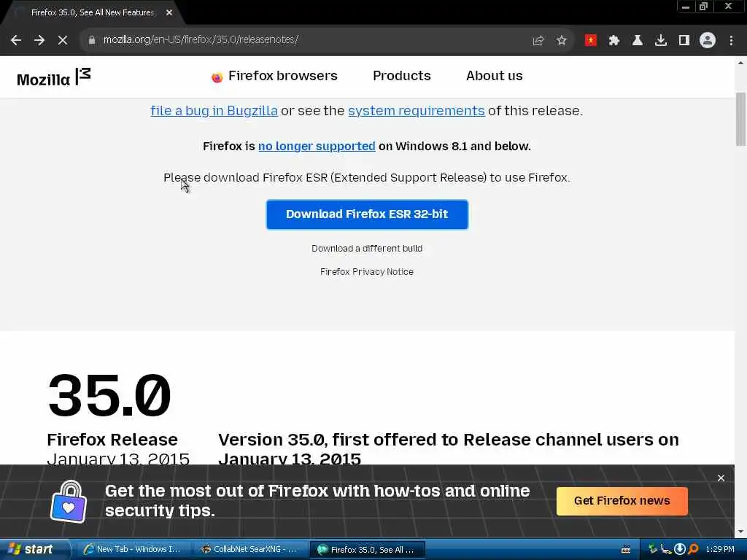
Task: Open the Firefox browsers menu
Action: point(274,76)
